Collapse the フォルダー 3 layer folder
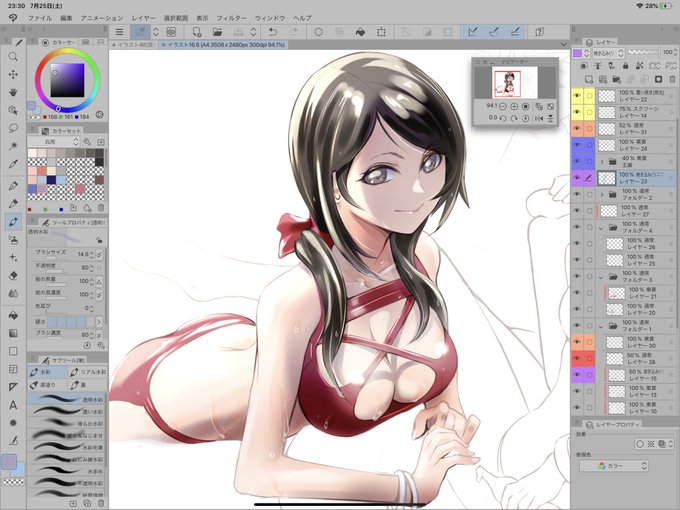 [602, 277]
